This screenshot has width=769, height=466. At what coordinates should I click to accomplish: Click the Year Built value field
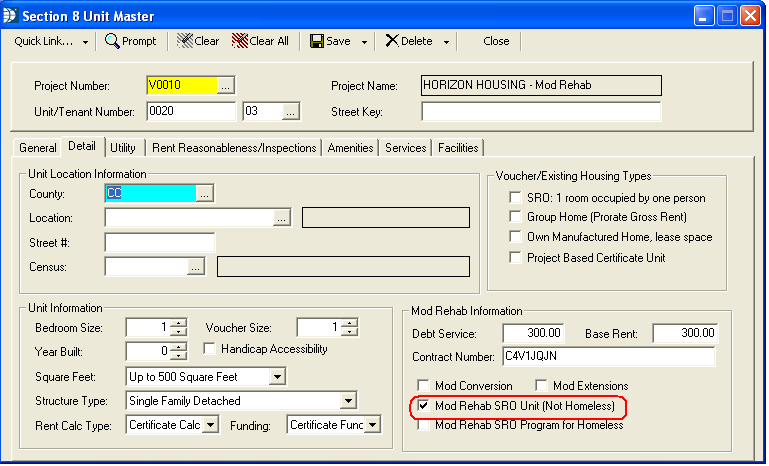(149, 351)
